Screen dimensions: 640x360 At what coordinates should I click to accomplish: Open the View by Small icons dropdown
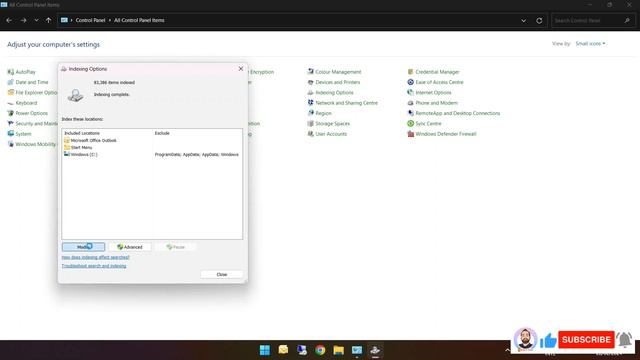(x=590, y=44)
